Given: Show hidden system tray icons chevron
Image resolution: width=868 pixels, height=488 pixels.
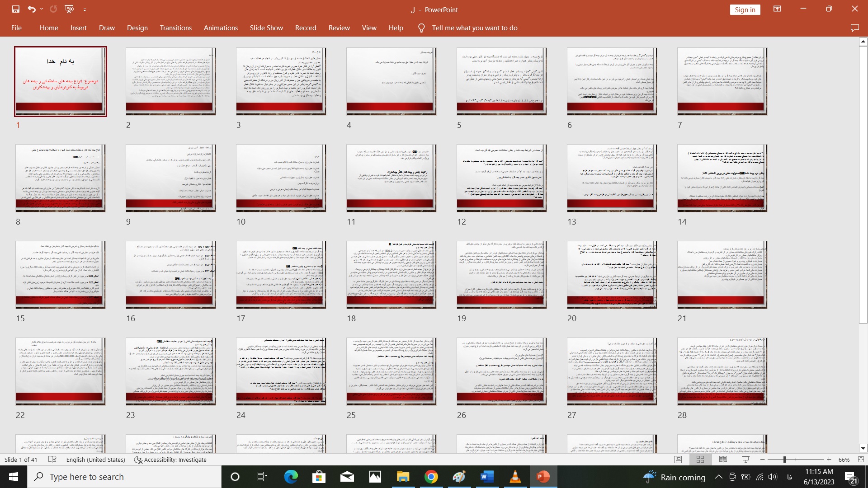Looking at the screenshot, I should click(x=718, y=477).
